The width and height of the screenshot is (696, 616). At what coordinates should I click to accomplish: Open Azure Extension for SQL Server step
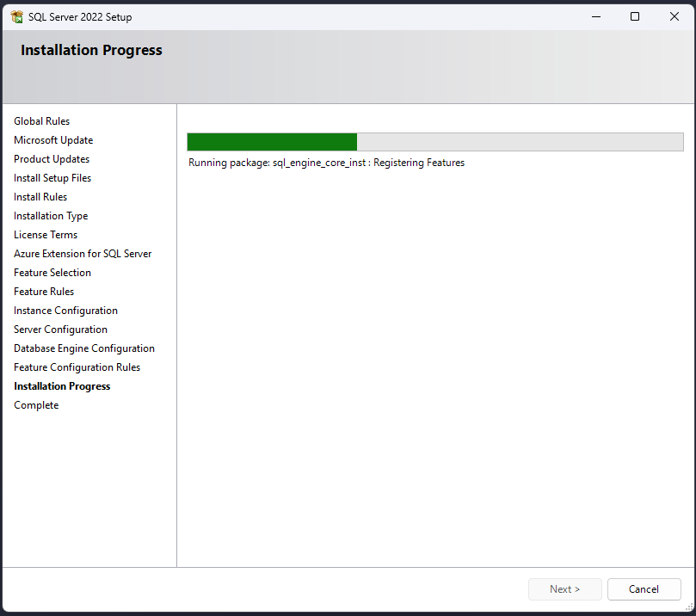(x=83, y=254)
